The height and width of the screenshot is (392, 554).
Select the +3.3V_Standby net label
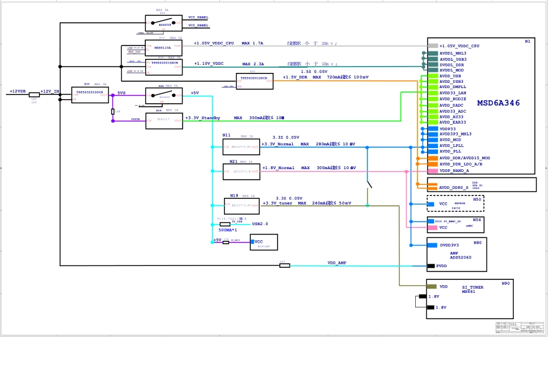click(x=203, y=118)
